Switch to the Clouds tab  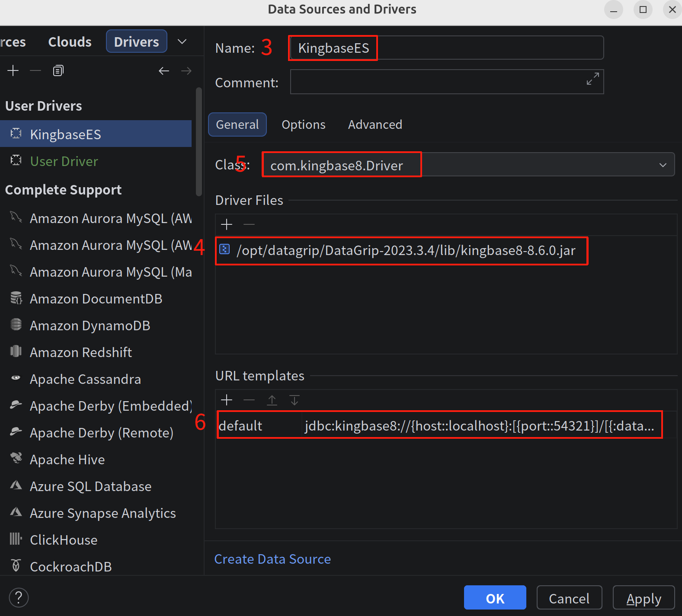click(x=70, y=42)
